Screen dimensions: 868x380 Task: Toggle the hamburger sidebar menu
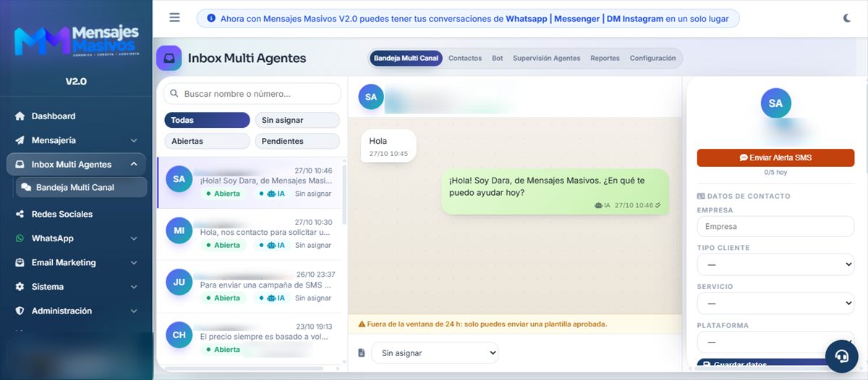point(174,18)
